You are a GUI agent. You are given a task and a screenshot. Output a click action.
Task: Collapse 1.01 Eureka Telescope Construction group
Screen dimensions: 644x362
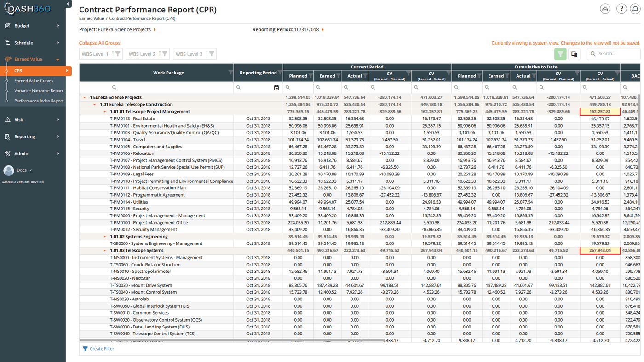point(94,105)
